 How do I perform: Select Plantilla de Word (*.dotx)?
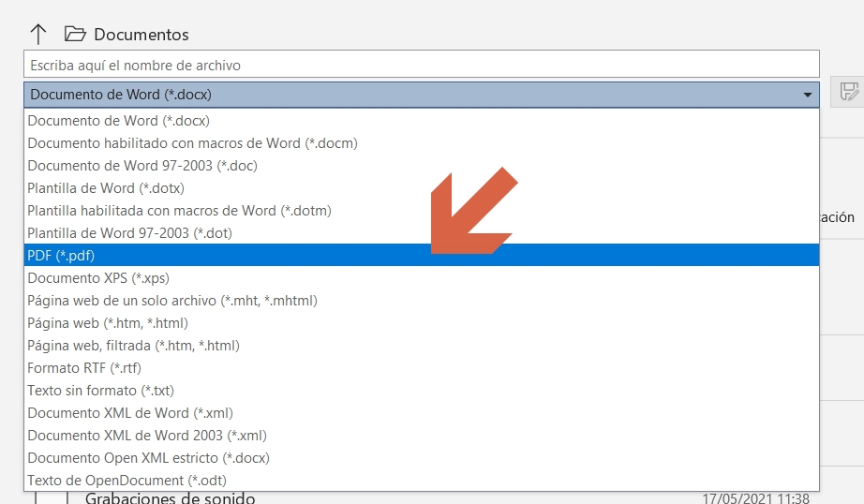(x=422, y=188)
